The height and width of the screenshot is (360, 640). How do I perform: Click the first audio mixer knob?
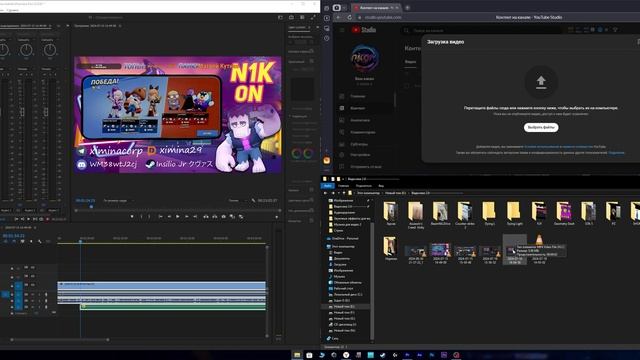(3, 50)
